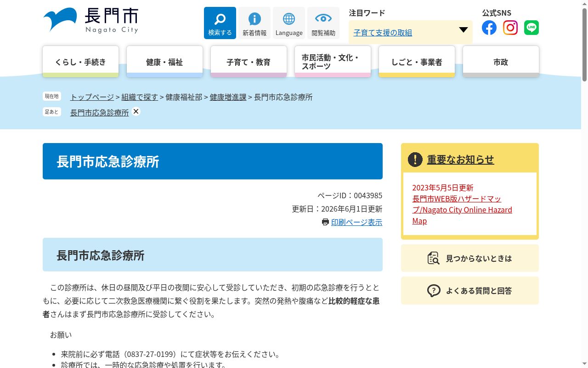Click the printer icon beside 印刷ページ表示
This screenshot has width=588, height=368.
(325, 222)
